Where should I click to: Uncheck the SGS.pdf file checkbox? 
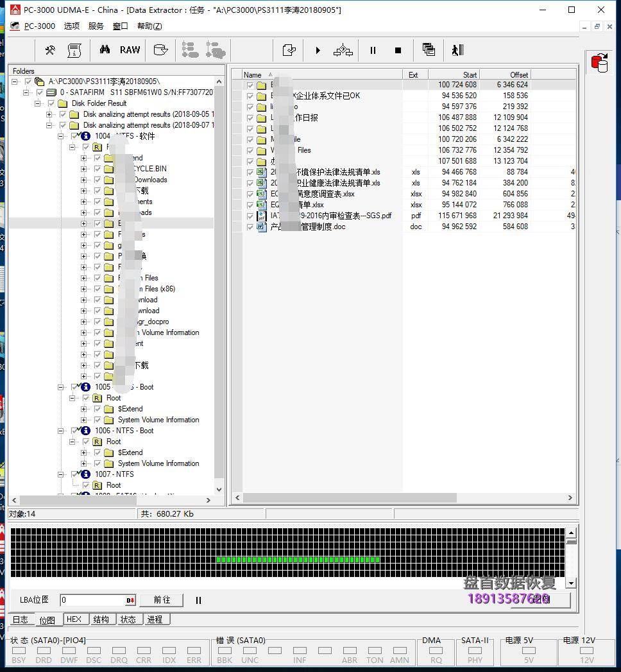250,216
